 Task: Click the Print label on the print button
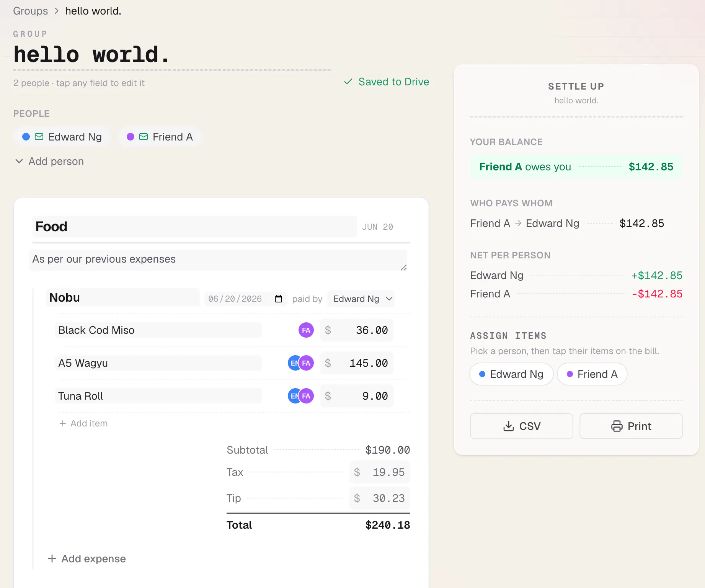tap(640, 426)
